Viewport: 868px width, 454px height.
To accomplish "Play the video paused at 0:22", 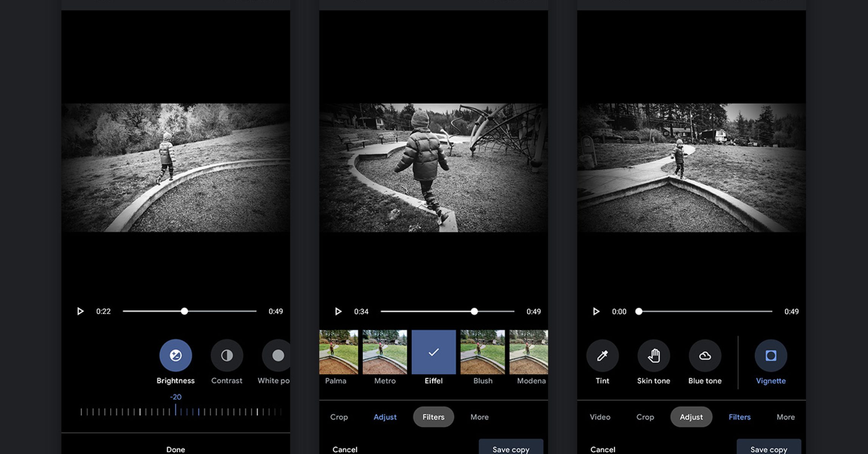I will (x=80, y=311).
